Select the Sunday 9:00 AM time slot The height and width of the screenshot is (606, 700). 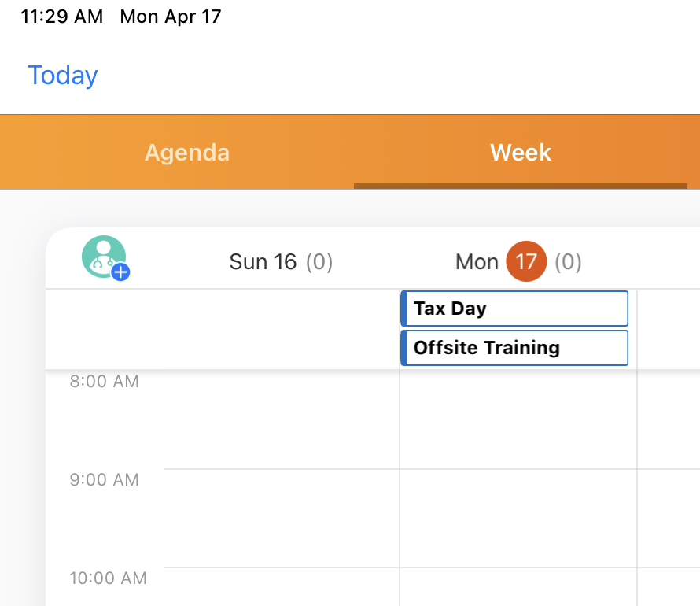[x=282, y=518]
